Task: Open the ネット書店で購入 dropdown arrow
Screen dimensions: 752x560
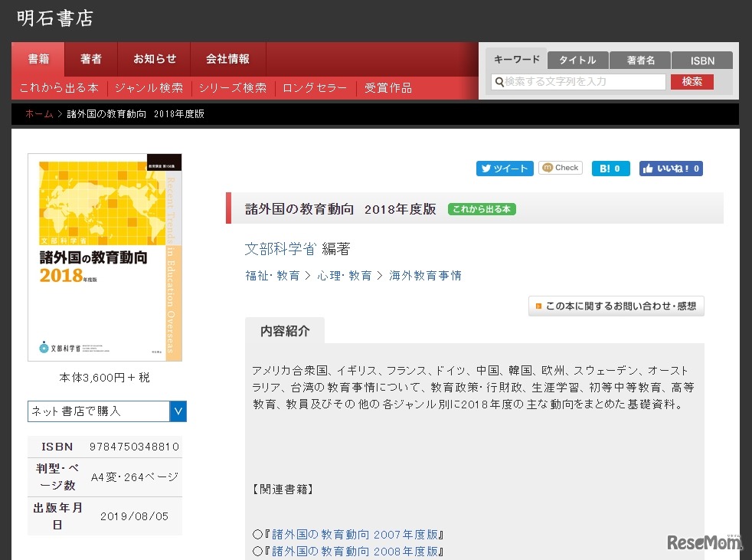Action: (178, 411)
